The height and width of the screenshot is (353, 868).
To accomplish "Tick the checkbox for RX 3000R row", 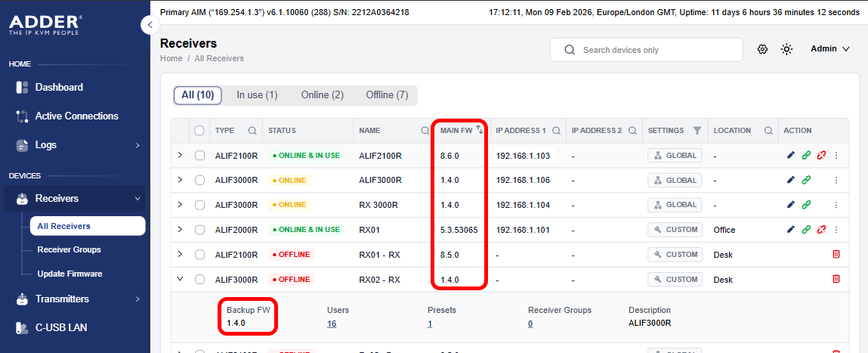I will 200,205.
